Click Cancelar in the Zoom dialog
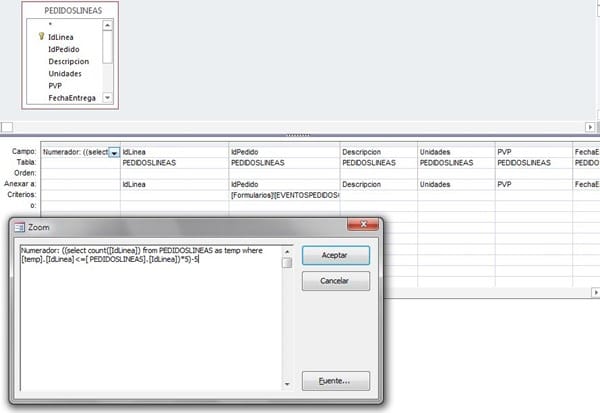 click(x=336, y=281)
